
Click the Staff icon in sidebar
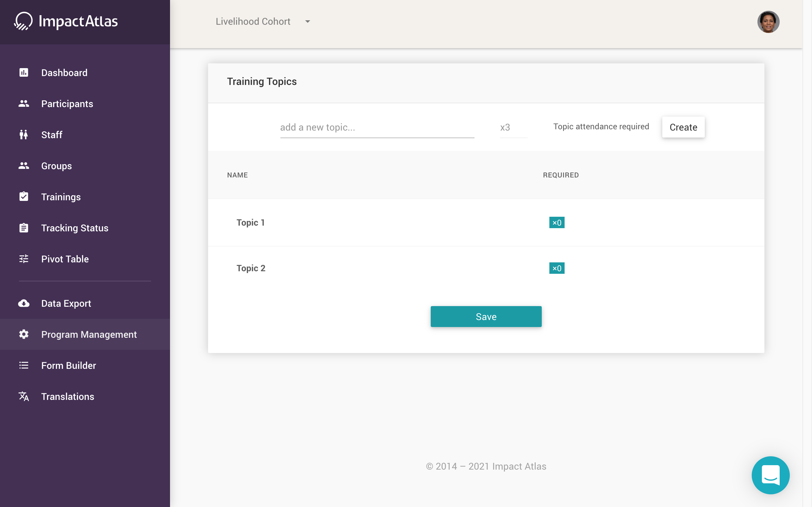pos(23,135)
